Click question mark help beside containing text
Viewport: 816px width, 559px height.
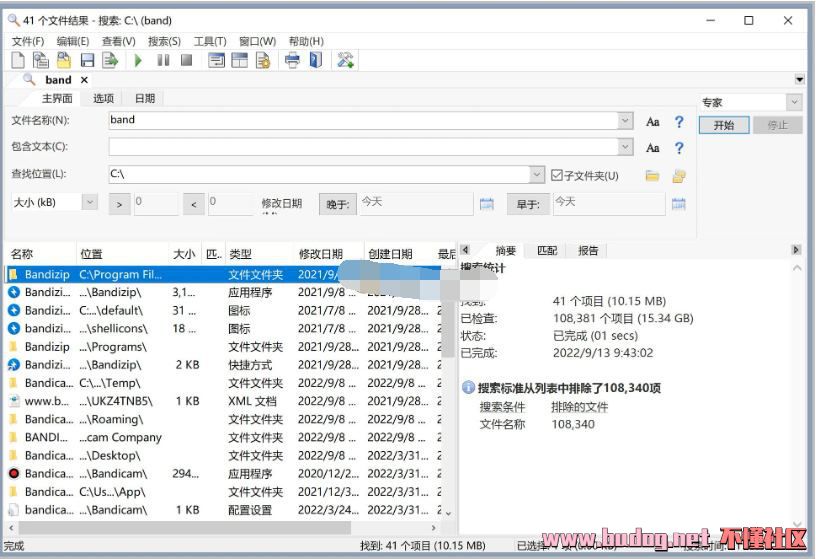pyautogui.click(x=679, y=148)
